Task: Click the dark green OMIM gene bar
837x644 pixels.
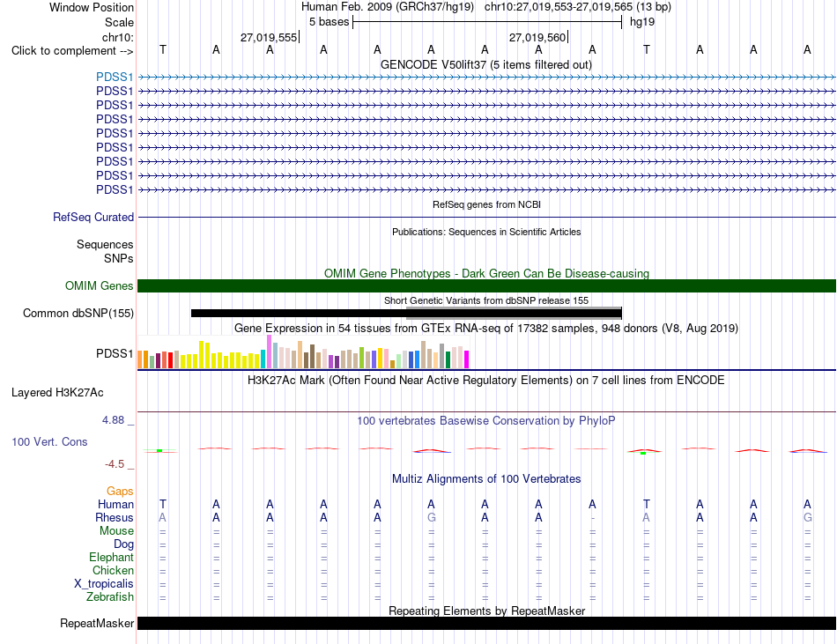Action: 486,286
